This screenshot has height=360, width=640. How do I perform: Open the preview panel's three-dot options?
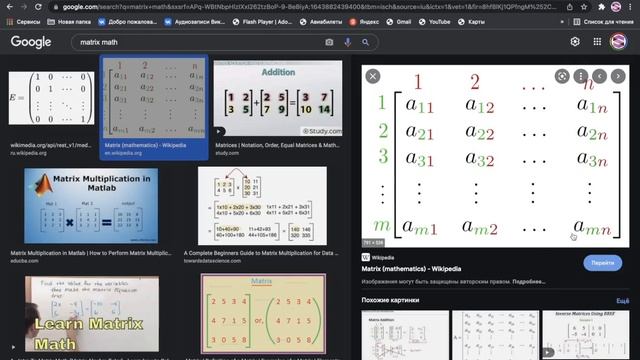(581, 76)
